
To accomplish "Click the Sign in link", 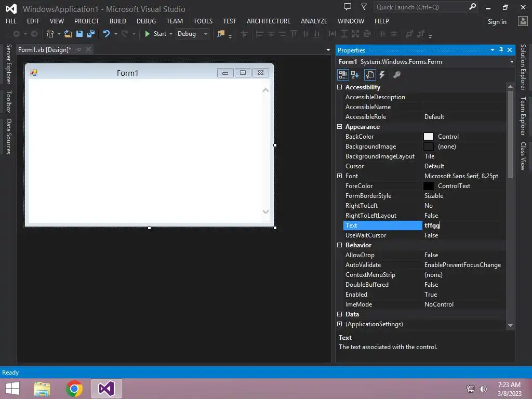I will click(497, 22).
